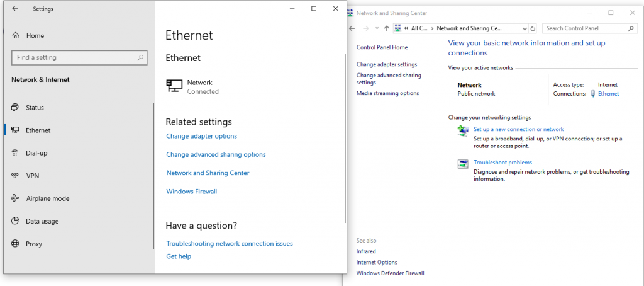644x286 pixels.
Task: Click the Find a setting search box
Action: pyautogui.click(x=79, y=57)
